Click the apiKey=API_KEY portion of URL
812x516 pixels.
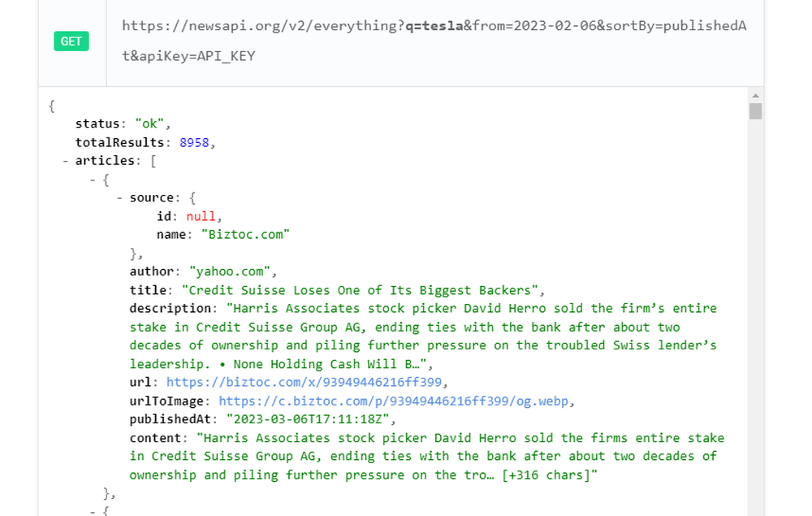tap(197, 56)
